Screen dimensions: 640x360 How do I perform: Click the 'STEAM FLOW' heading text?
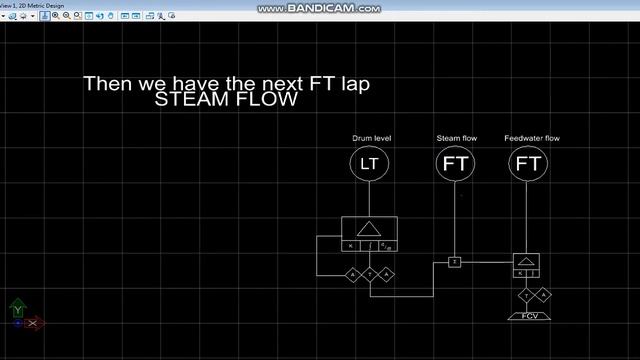[226, 100]
